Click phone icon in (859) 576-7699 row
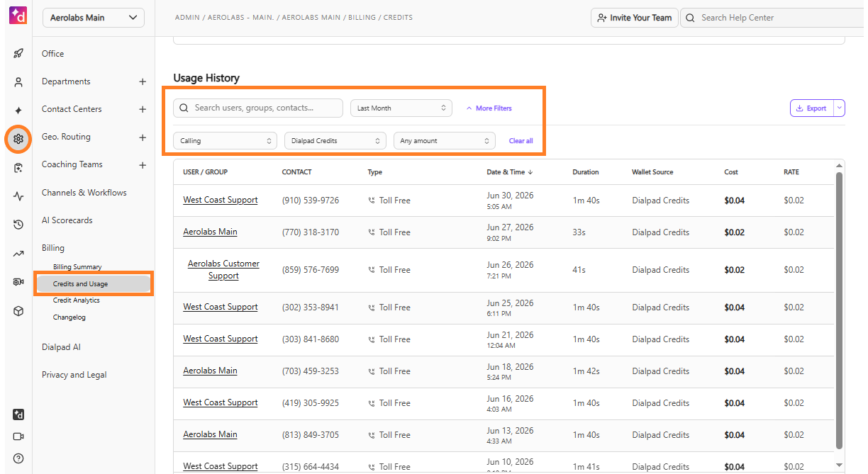The height and width of the screenshot is (474, 868). pyautogui.click(x=372, y=270)
